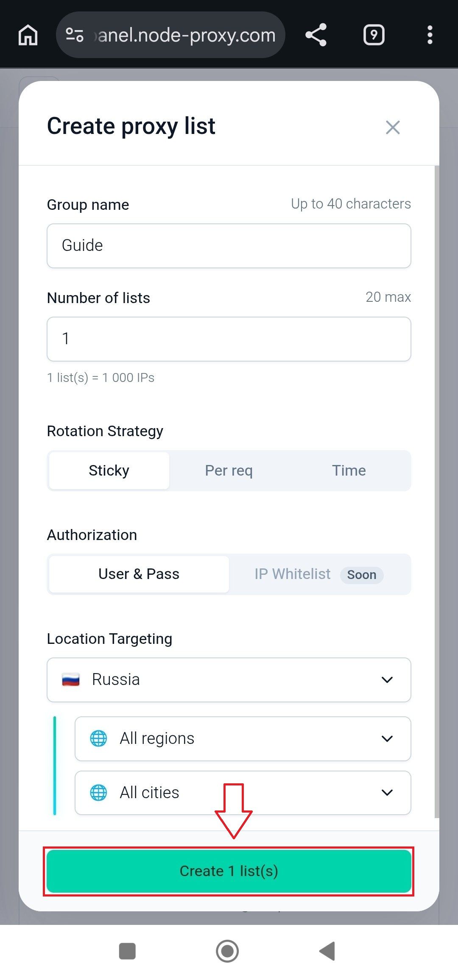Select the Sticky rotation strategy

(x=109, y=471)
